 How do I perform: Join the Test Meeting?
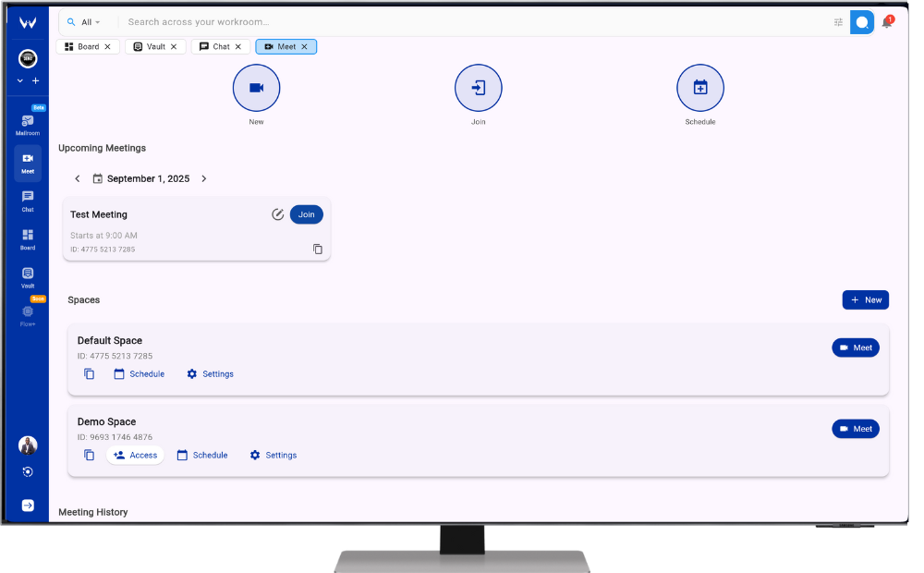(306, 214)
